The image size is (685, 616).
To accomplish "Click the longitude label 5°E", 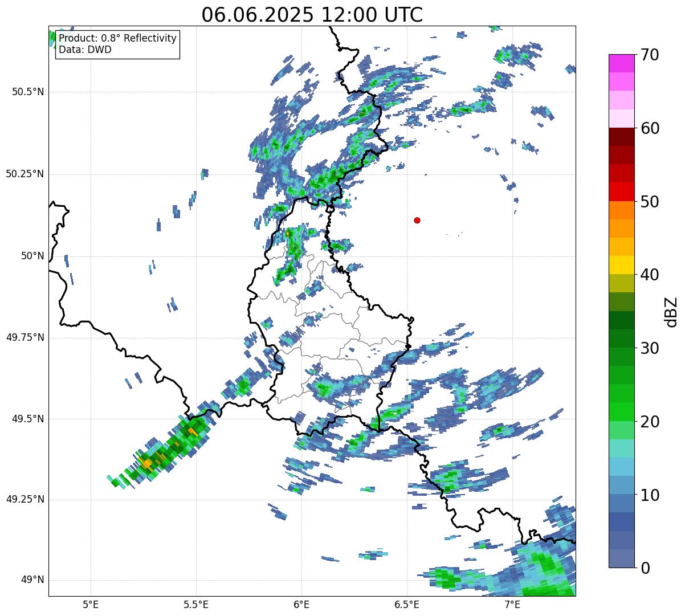I will (x=91, y=605).
